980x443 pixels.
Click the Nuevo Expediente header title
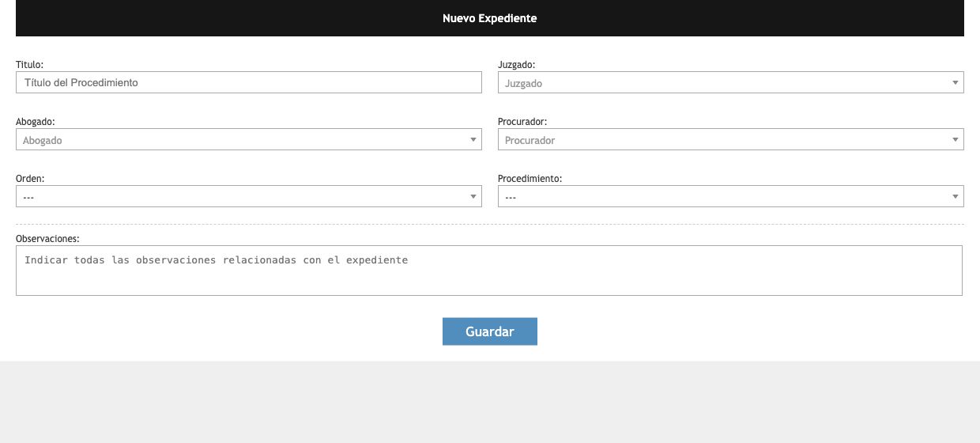point(490,18)
